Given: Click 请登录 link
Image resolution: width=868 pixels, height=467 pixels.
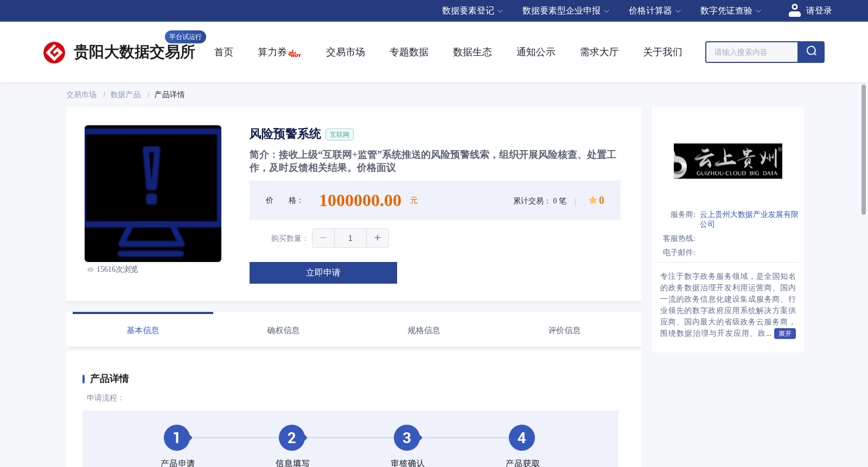Looking at the screenshot, I should (x=819, y=11).
